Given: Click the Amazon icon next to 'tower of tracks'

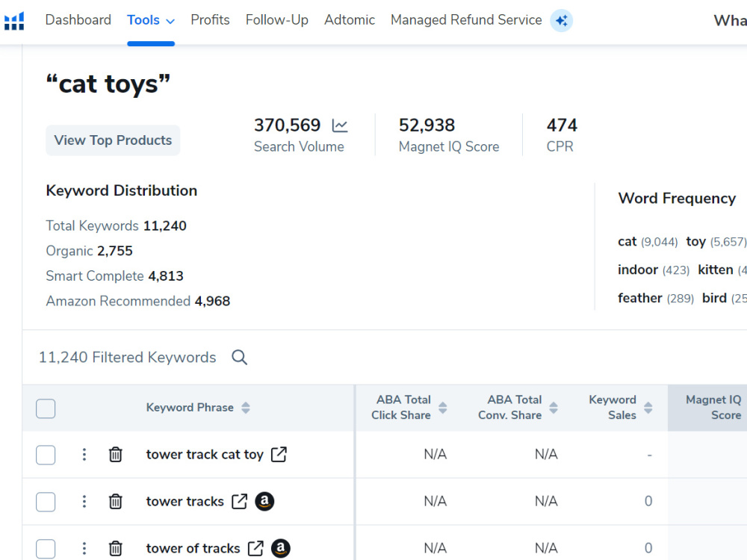Looking at the screenshot, I should 281,548.
